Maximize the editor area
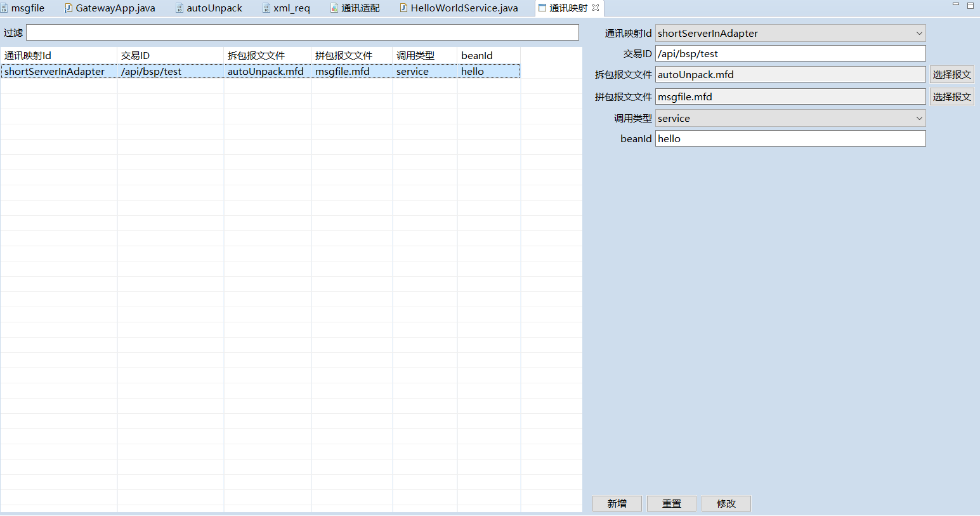The width and height of the screenshot is (980, 516). coord(970,5)
